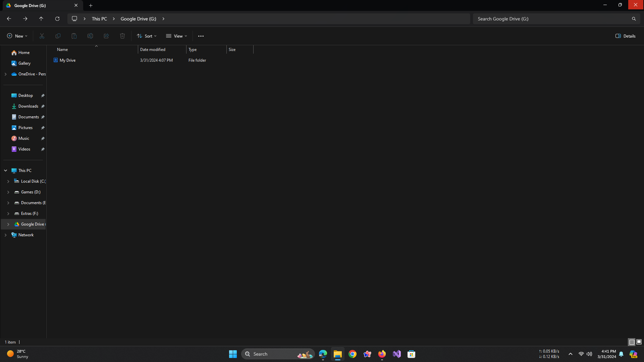Click the Delete trash icon
This screenshot has height=362, width=644.
pos(122,36)
